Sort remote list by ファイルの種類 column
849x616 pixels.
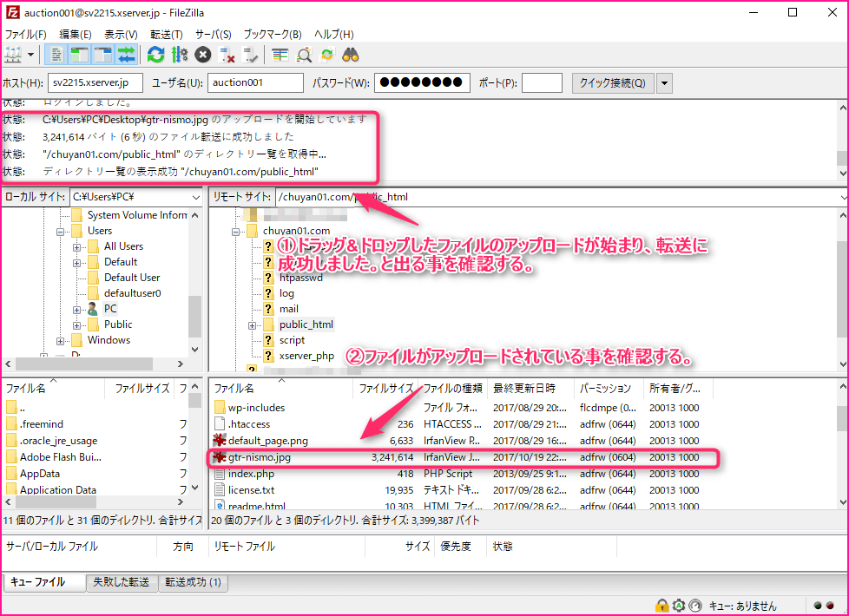452,389
